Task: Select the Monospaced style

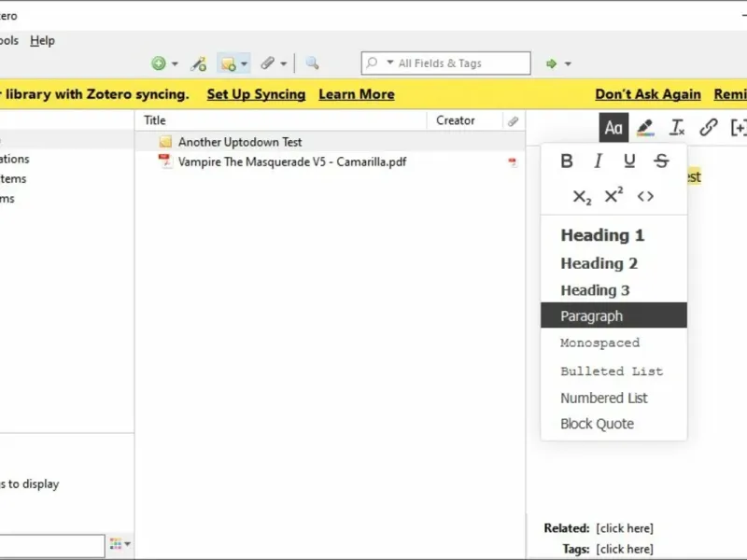Action: (x=613, y=343)
